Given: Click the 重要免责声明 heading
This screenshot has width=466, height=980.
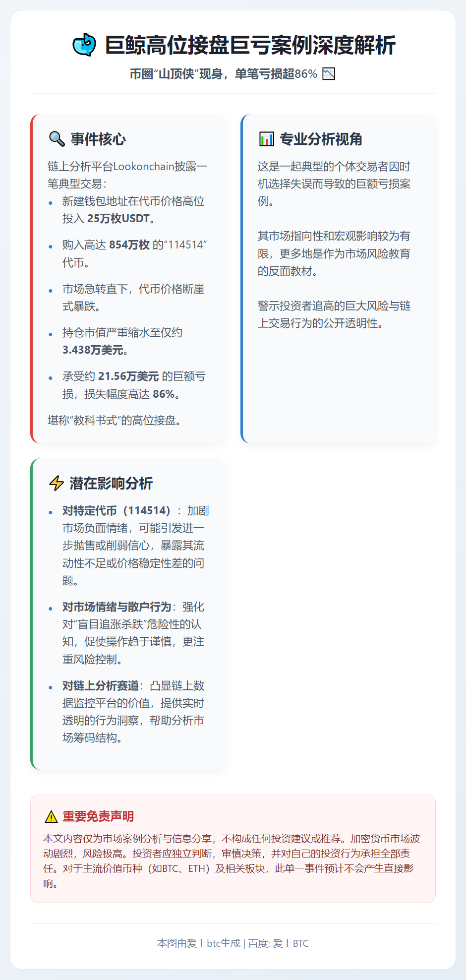Looking at the screenshot, I should tap(98, 816).
